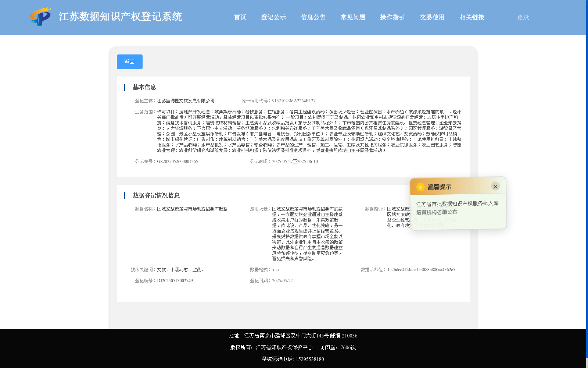Screen dimensions: 588x368
Task: Open the 江苏省首批数据知识产权服务 notice text
Action: click(457, 208)
